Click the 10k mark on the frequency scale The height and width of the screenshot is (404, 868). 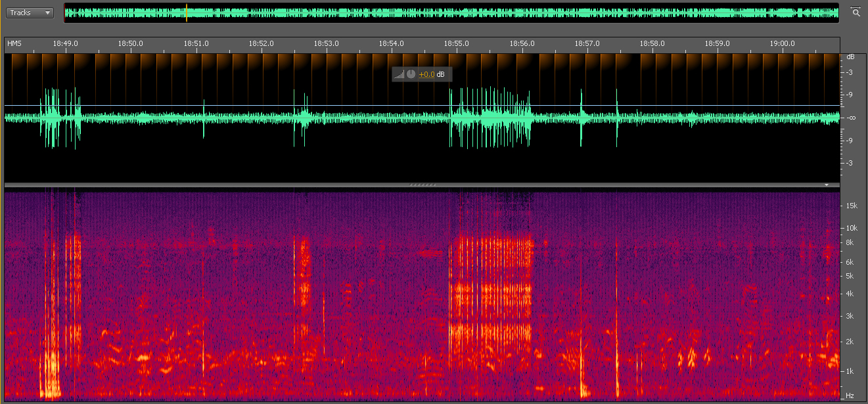(x=850, y=228)
